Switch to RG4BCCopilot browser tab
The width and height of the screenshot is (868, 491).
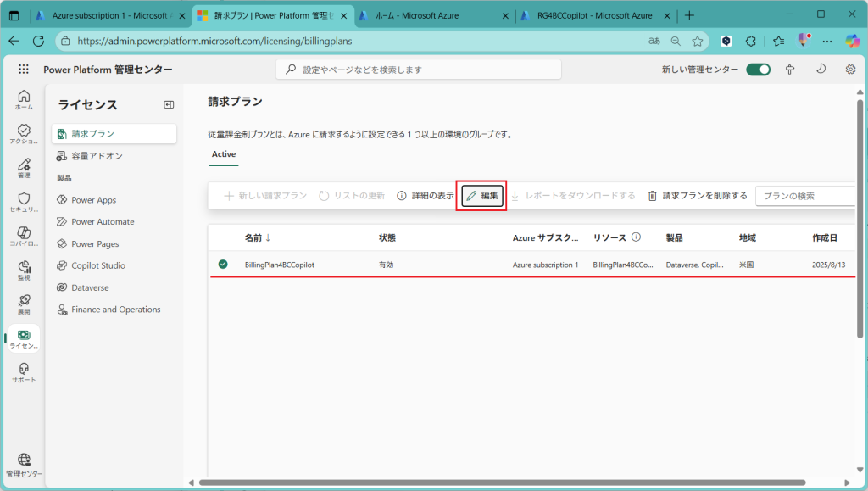[596, 15]
